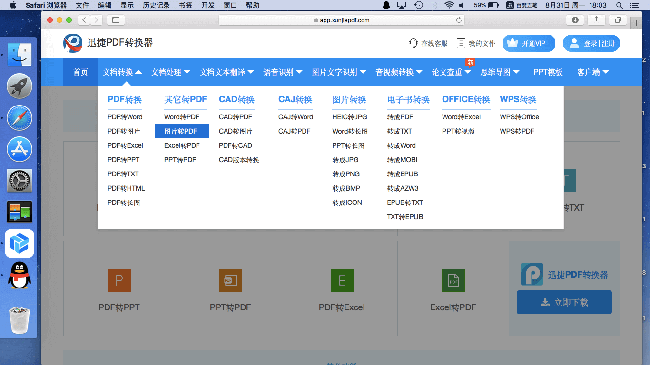
Task: Click PPT转PDF orange slide icon
Action: pos(230,280)
